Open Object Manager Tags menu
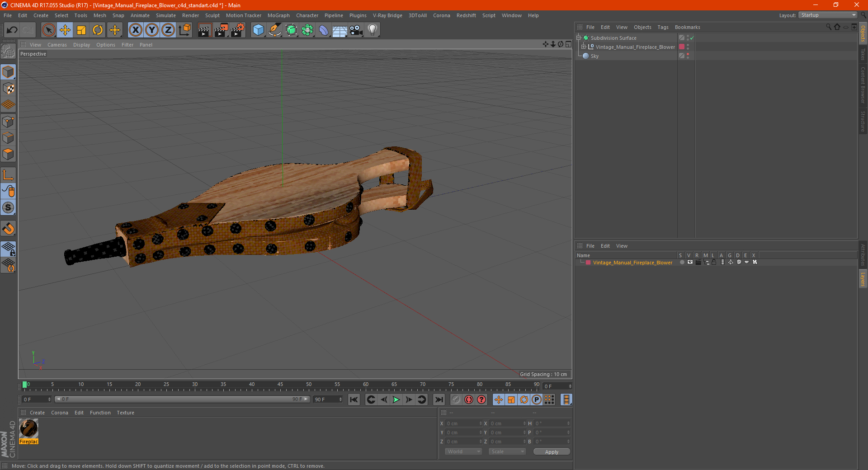This screenshot has height=470, width=868. click(x=663, y=27)
